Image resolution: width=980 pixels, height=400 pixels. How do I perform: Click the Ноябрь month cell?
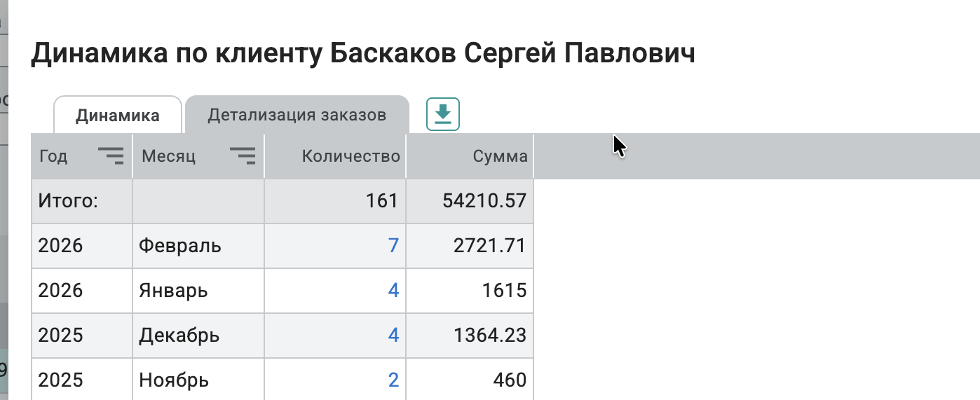pos(174,380)
